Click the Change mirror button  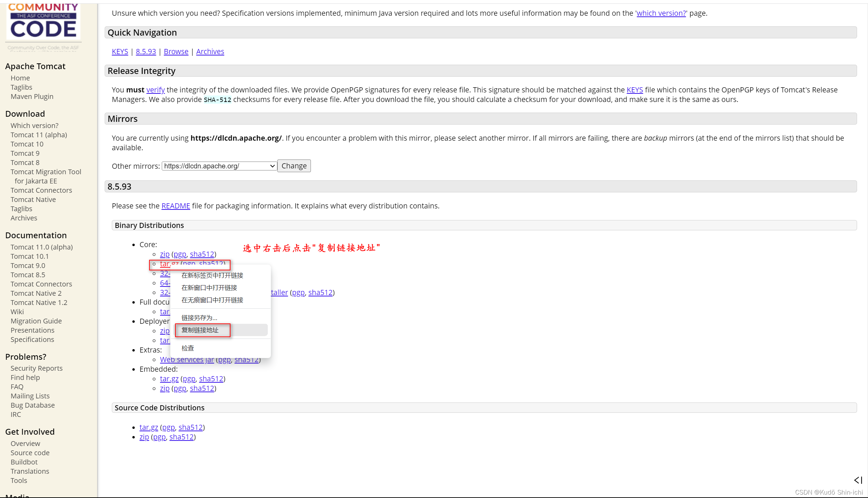click(294, 166)
